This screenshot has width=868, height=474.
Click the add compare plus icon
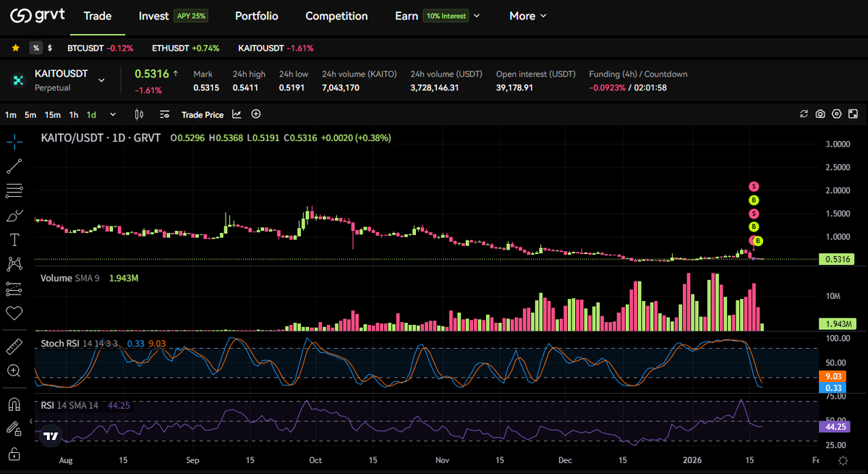tap(256, 114)
